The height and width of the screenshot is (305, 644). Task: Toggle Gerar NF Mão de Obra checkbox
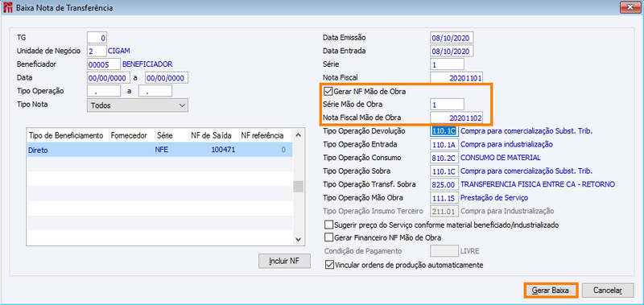pos(328,92)
